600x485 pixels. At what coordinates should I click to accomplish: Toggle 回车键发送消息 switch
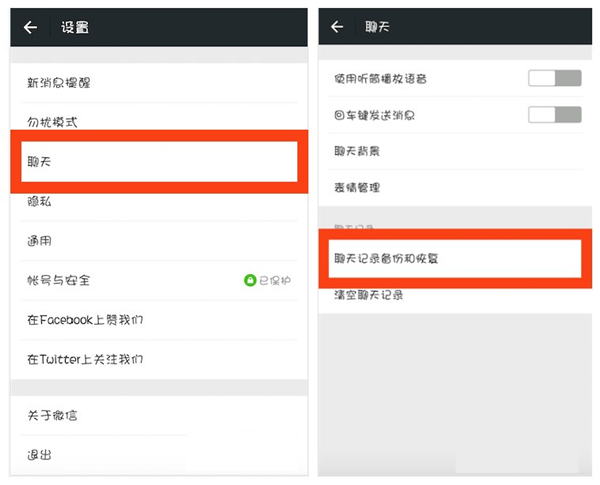point(555,114)
